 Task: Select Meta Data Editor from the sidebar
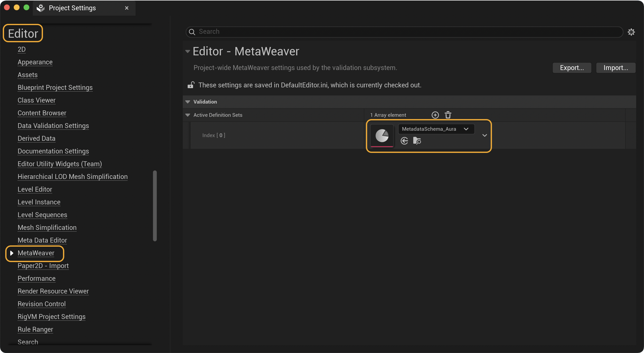pyautogui.click(x=42, y=240)
